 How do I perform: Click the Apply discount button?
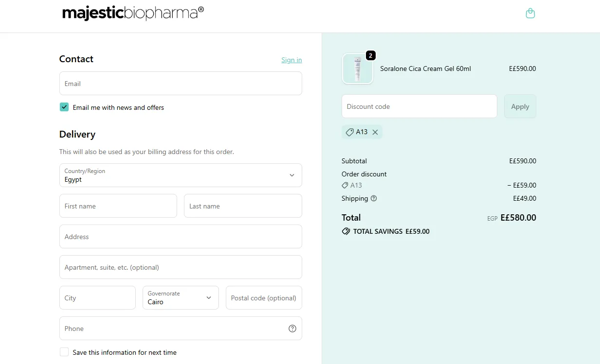[520, 106]
